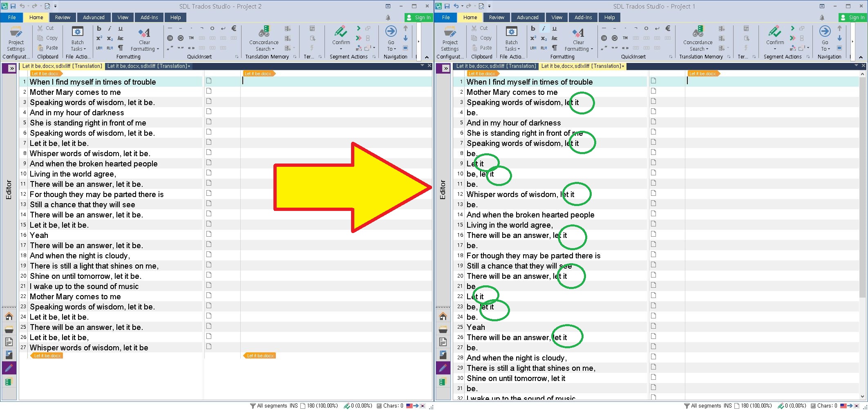Click Cut in the Project 2 Clipboard group

point(46,28)
